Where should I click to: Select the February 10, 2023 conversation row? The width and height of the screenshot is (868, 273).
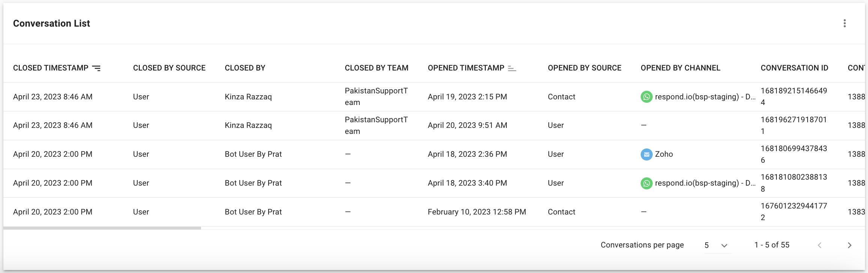(476, 212)
